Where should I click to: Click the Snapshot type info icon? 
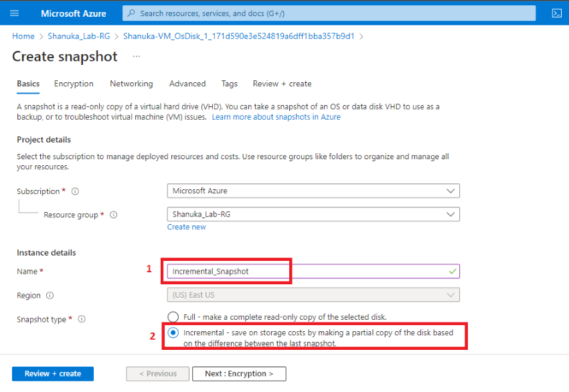click(82, 319)
